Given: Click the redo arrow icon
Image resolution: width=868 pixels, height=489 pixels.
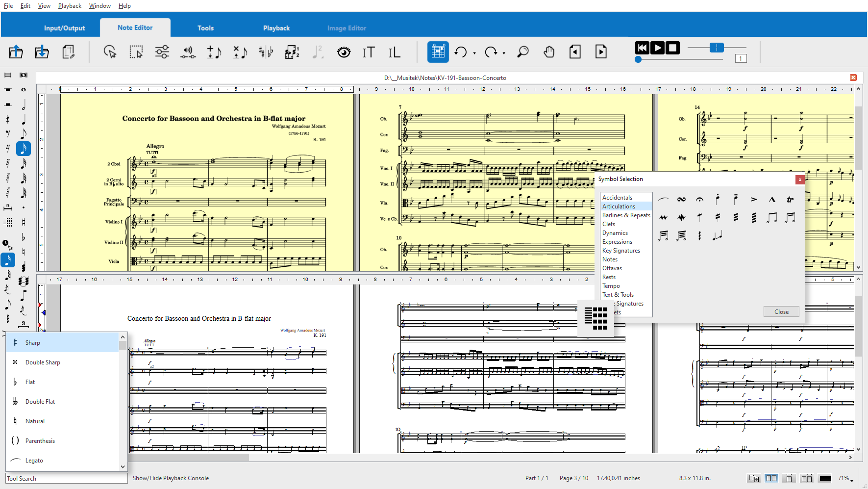Looking at the screenshot, I should (491, 51).
